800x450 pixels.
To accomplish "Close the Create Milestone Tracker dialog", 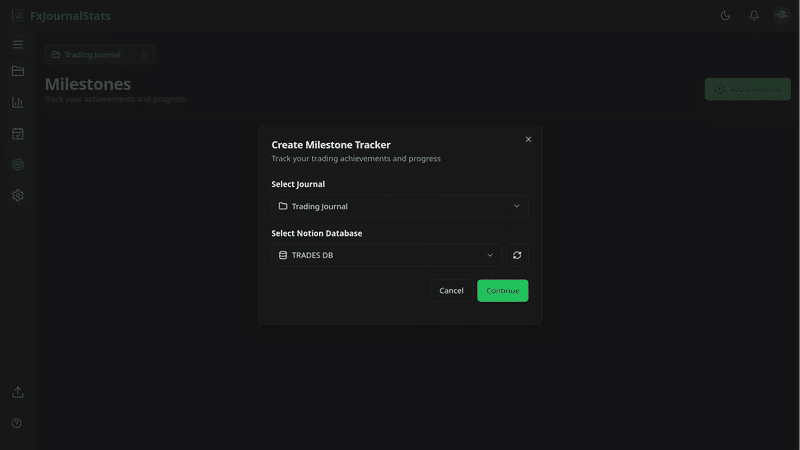I will click(528, 139).
